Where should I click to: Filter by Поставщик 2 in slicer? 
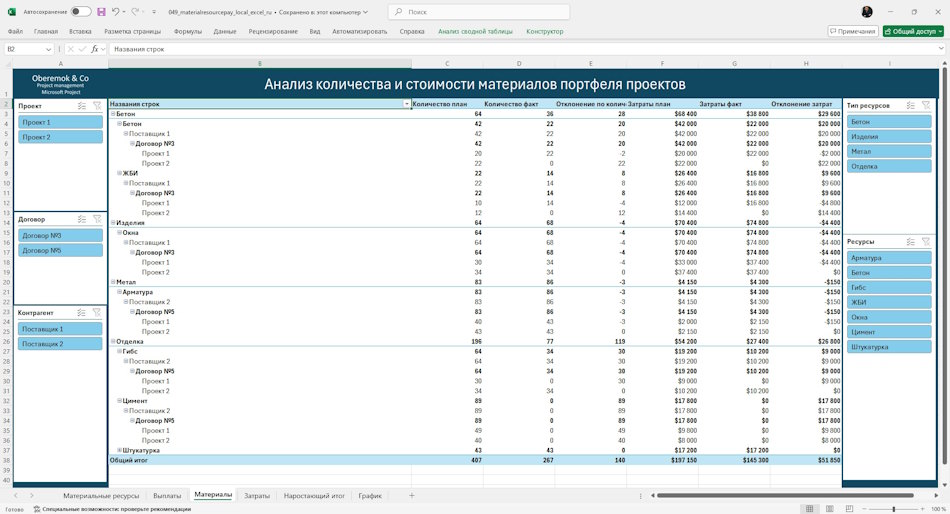tap(60, 344)
